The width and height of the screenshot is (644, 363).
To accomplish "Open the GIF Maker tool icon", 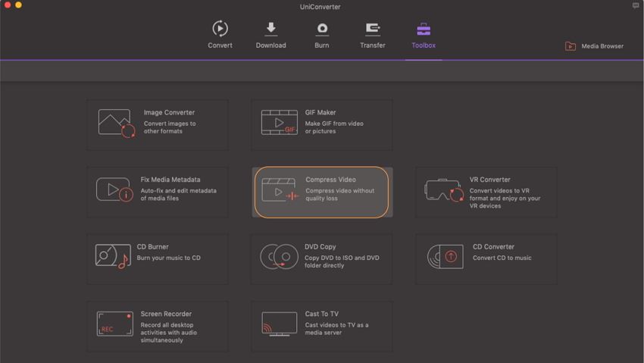I will 279,123.
